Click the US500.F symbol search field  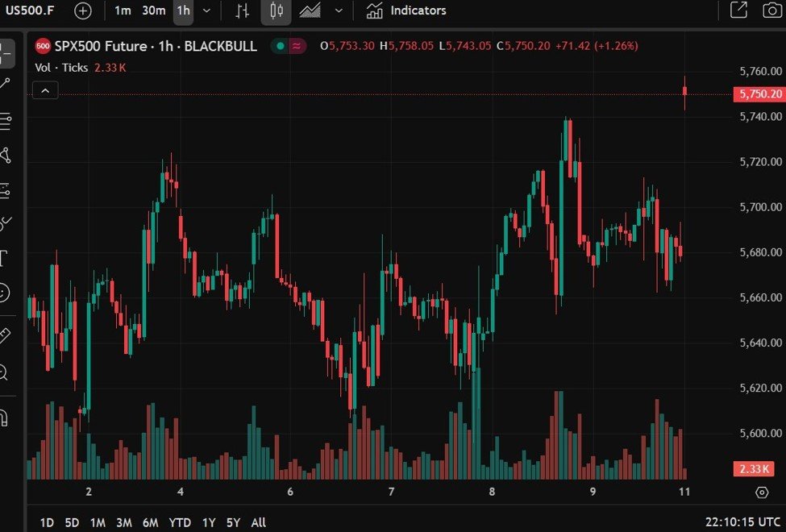pyautogui.click(x=32, y=10)
